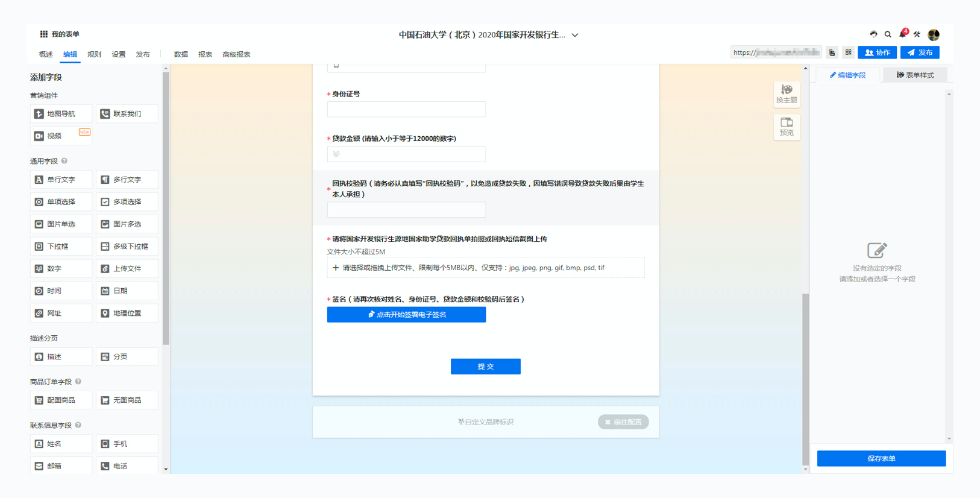Add a 单行文字 field
The width and height of the screenshot is (980, 498).
(x=61, y=180)
